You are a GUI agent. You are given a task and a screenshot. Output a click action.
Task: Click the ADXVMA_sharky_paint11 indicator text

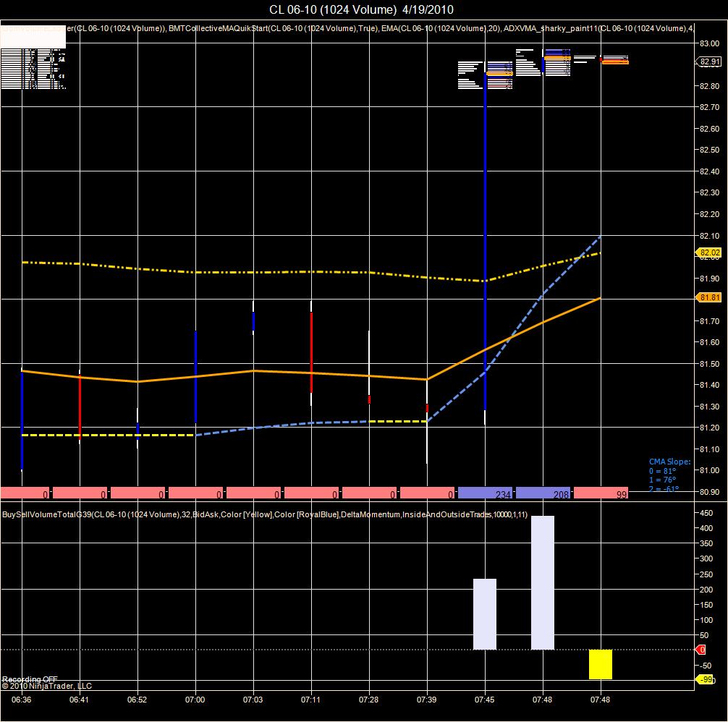pos(599,27)
